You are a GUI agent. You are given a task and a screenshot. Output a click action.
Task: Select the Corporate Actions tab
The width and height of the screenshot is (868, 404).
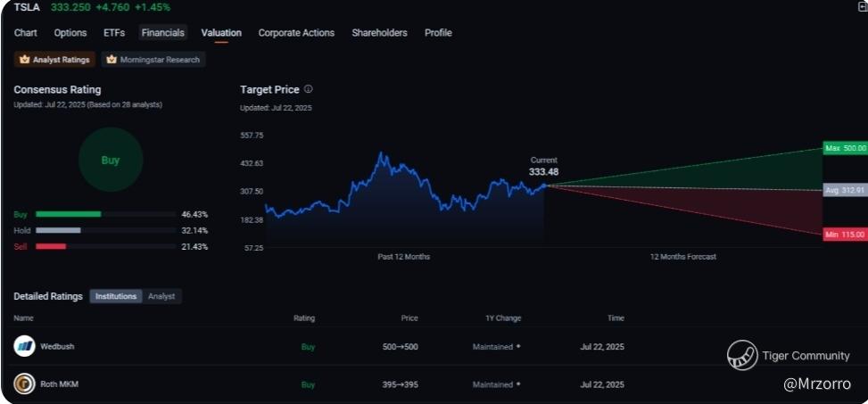296,33
